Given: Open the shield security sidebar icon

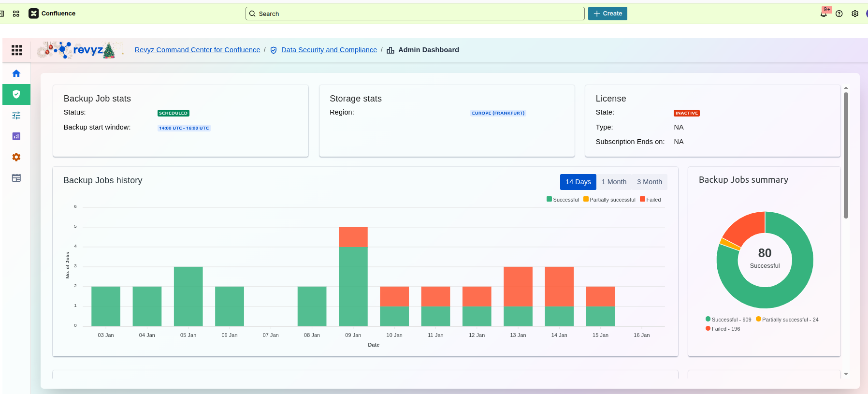Looking at the screenshot, I should coord(16,94).
